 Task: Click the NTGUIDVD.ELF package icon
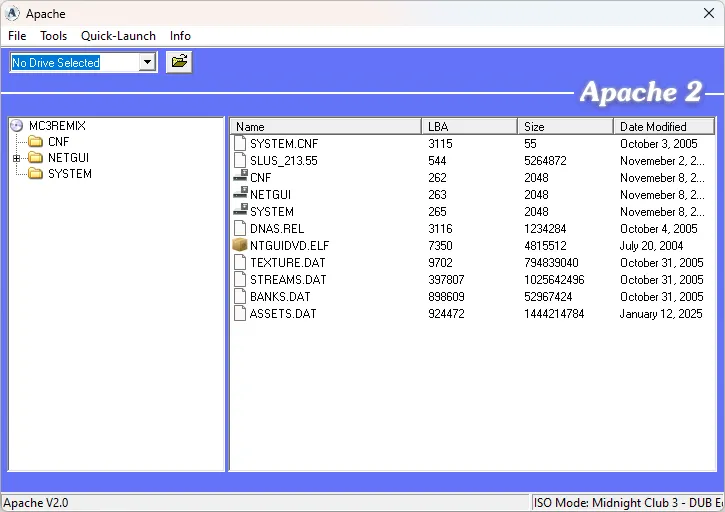pos(240,245)
